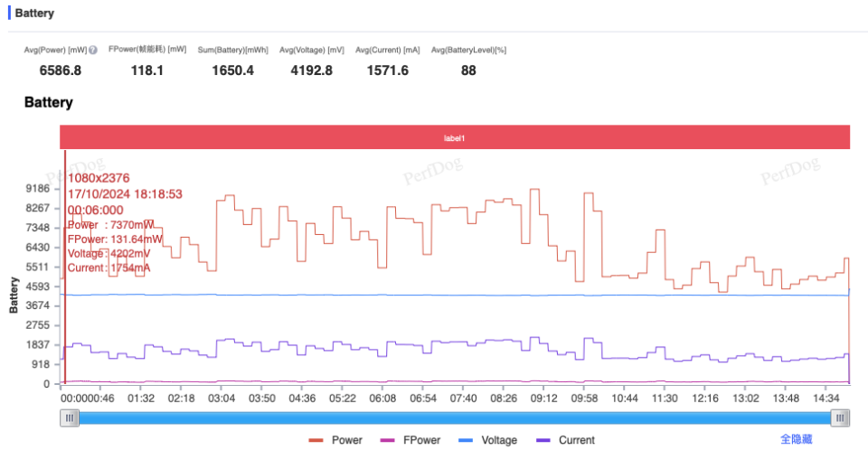Click the 03:04 tick on time axis
868x460 pixels.
222,398
